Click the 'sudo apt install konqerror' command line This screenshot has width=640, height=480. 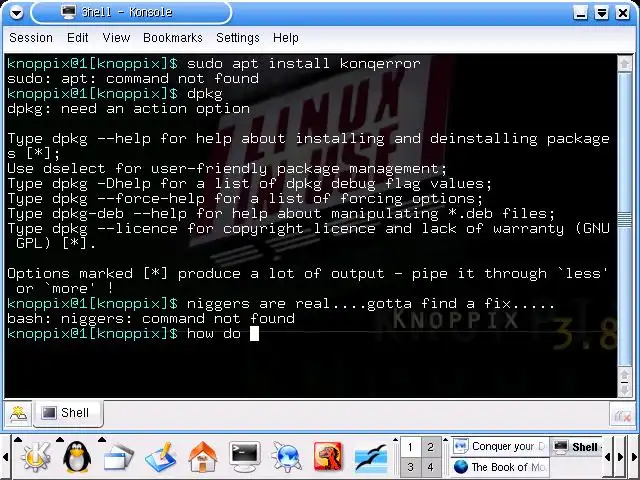[x=303, y=64]
